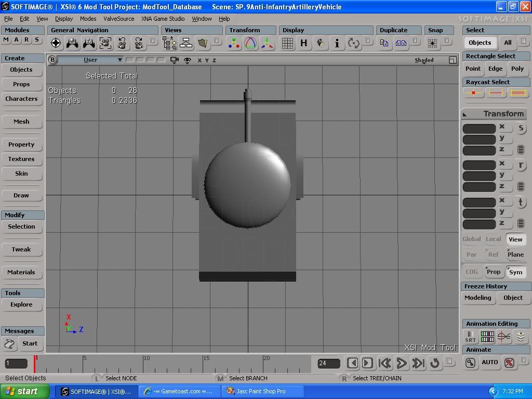Open the Edit menu

[24, 19]
